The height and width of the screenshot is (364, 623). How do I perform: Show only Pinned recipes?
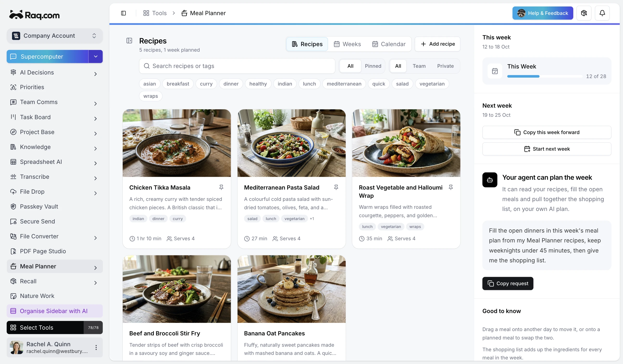pyautogui.click(x=373, y=66)
